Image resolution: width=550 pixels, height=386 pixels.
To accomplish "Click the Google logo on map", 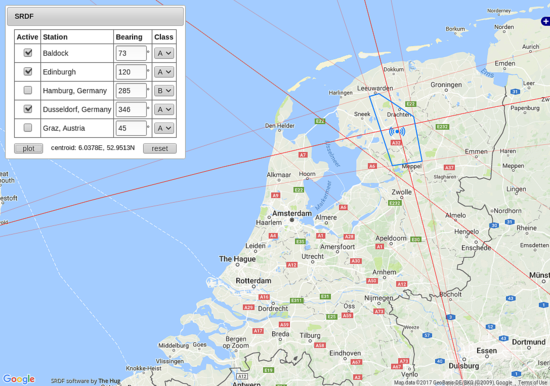I will pos(19,379).
